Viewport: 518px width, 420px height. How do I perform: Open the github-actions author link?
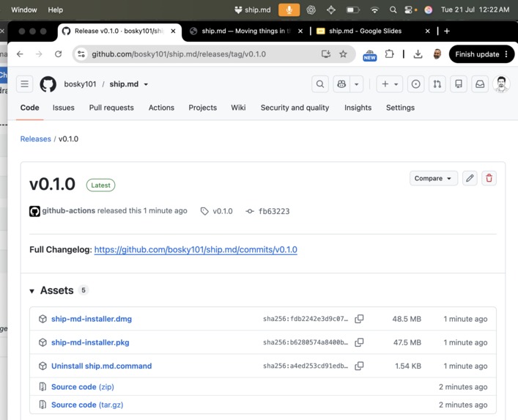68,210
